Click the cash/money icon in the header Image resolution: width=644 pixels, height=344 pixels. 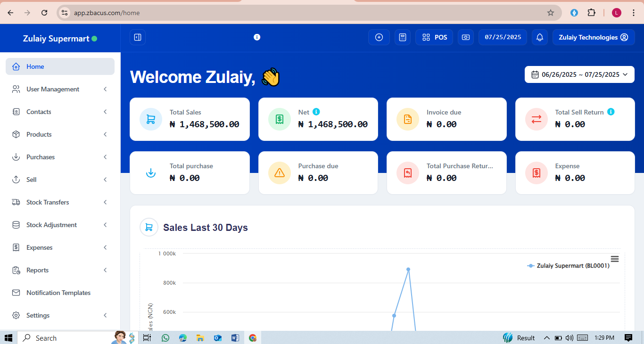(x=466, y=37)
